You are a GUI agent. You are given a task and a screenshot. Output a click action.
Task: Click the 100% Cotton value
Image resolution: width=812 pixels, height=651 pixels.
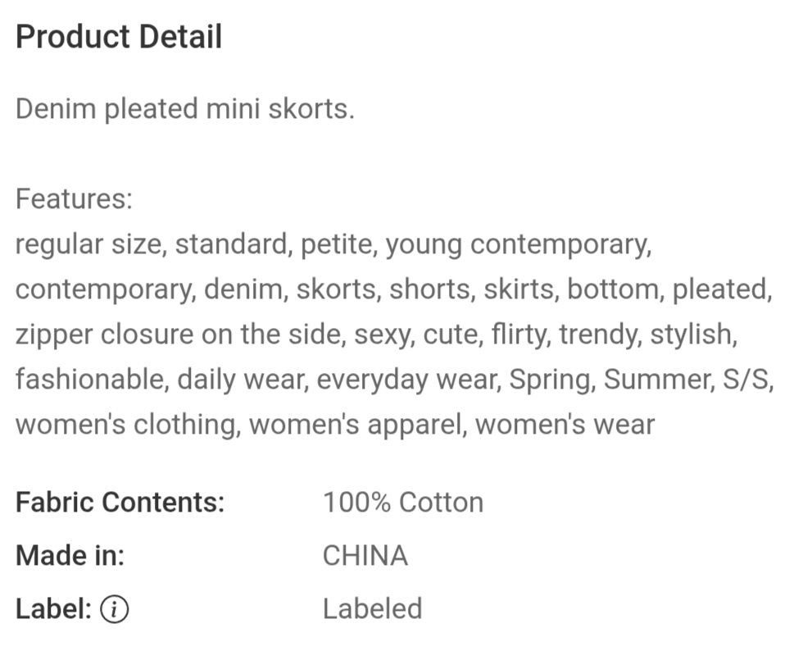pos(403,503)
